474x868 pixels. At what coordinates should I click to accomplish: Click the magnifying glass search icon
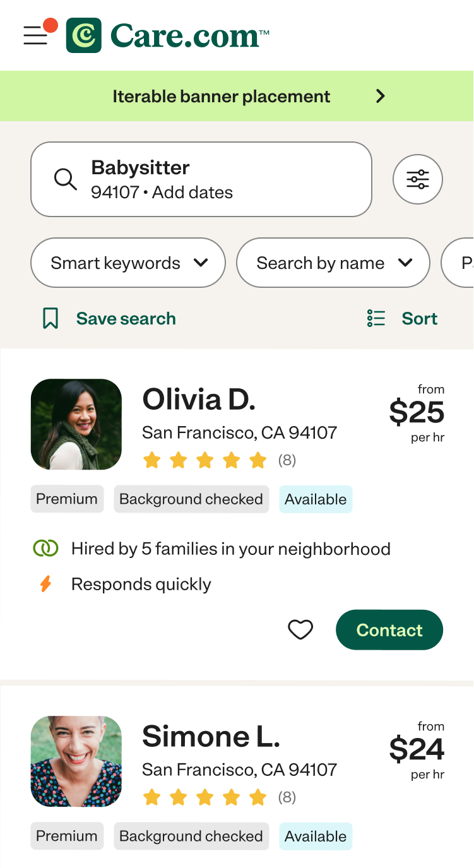click(65, 179)
